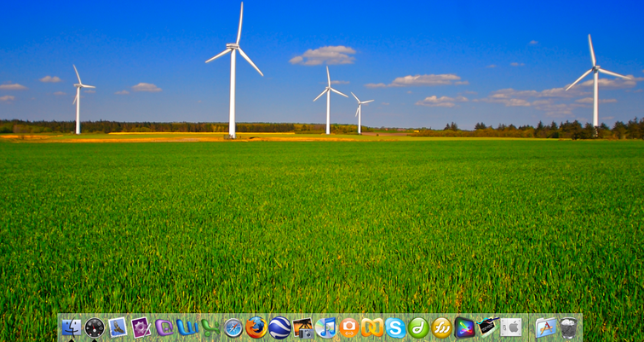Open Mail eagle stamp icon
644x342 pixels.
[118, 328]
